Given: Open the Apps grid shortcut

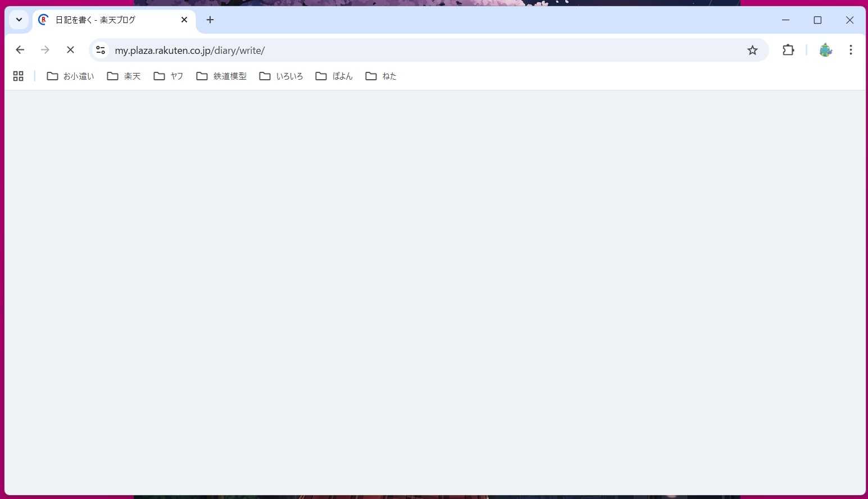Looking at the screenshot, I should click(x=18, y=76).
